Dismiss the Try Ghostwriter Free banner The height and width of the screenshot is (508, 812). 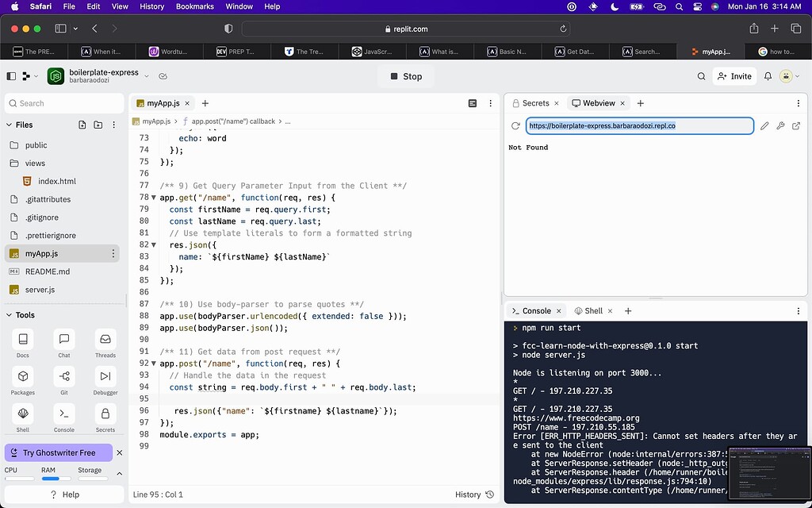[120, 452]
